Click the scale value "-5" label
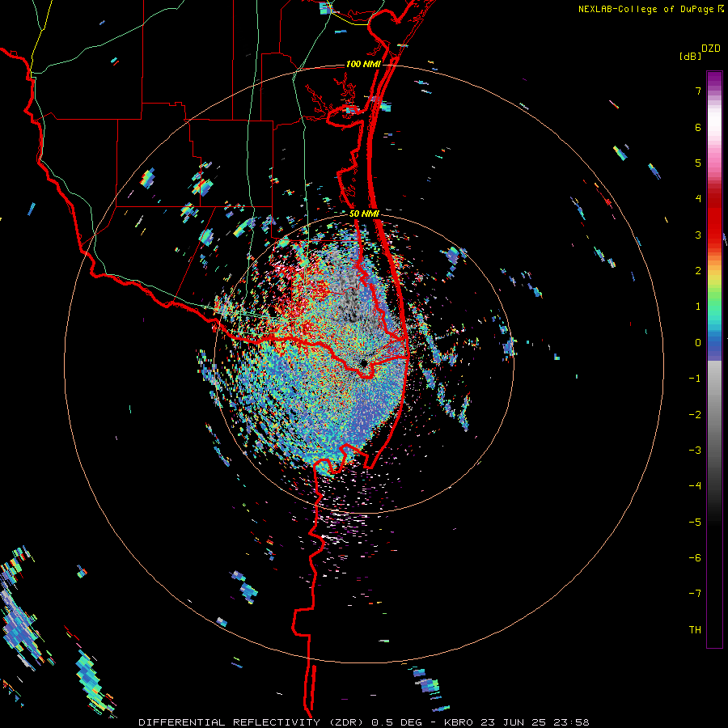 pos(695,523)
